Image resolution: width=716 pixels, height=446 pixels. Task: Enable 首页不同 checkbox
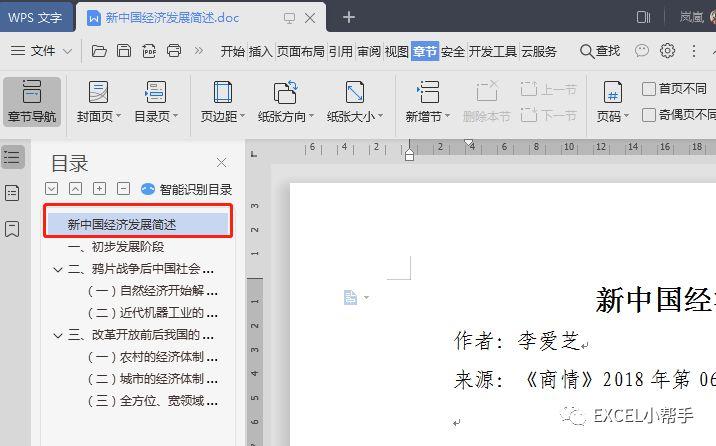(649, 89)
